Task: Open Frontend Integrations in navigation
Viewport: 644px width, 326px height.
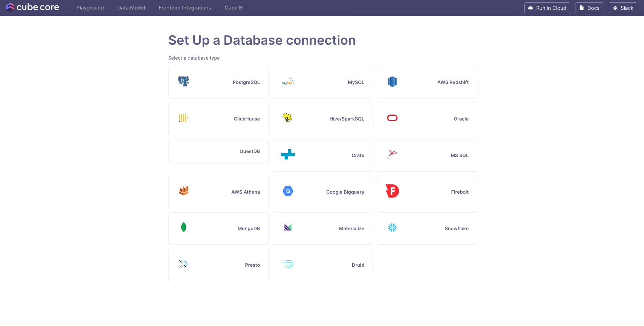Action: 185,8
